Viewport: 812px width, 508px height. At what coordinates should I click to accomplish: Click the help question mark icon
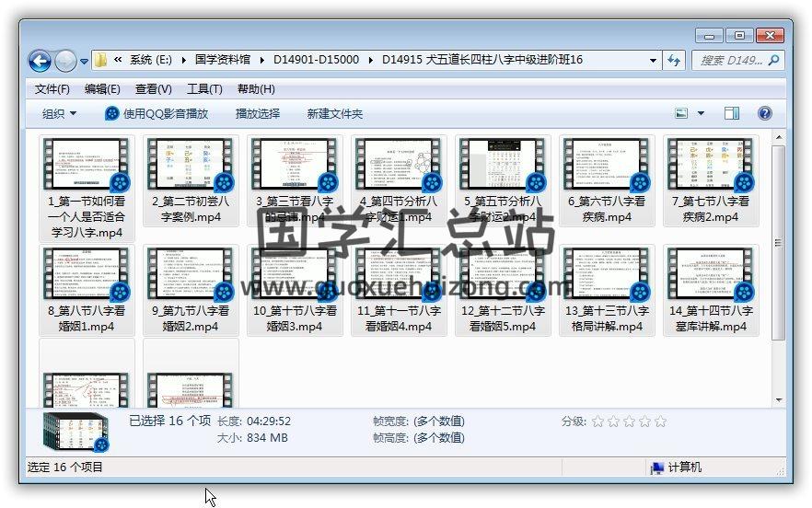pyautogui.click(x=764, y=113)
